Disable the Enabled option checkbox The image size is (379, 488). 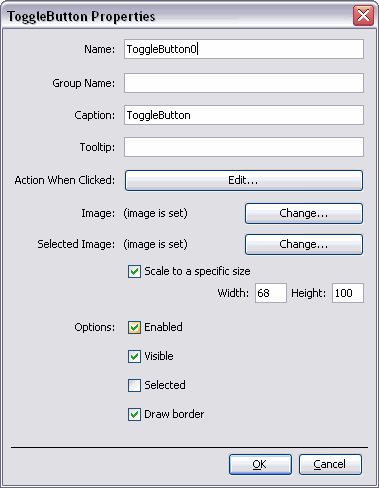(x=134, y=327)
